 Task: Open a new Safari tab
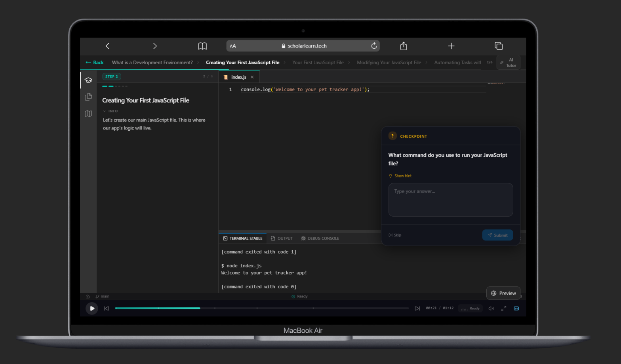tap(451, 46)
